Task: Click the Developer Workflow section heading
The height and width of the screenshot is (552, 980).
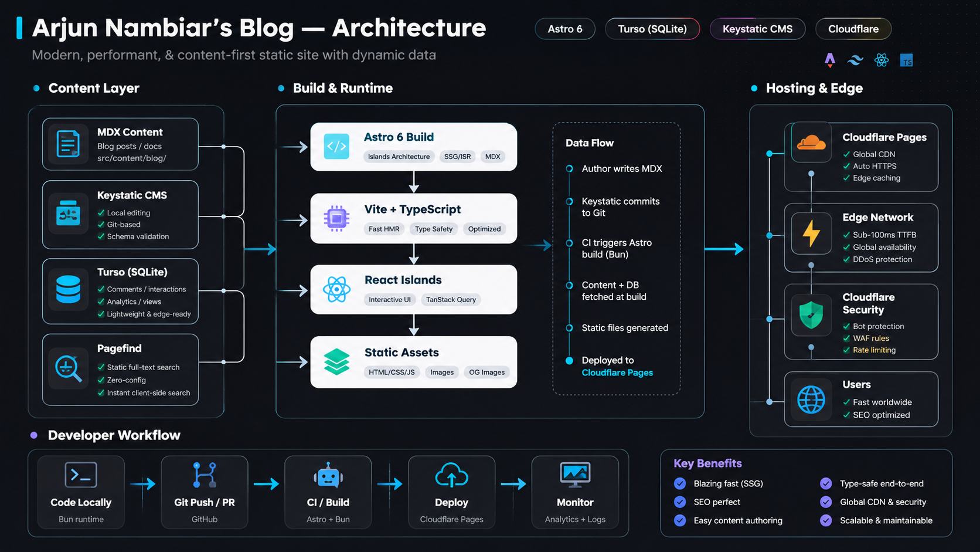Action: pos(114,435)
